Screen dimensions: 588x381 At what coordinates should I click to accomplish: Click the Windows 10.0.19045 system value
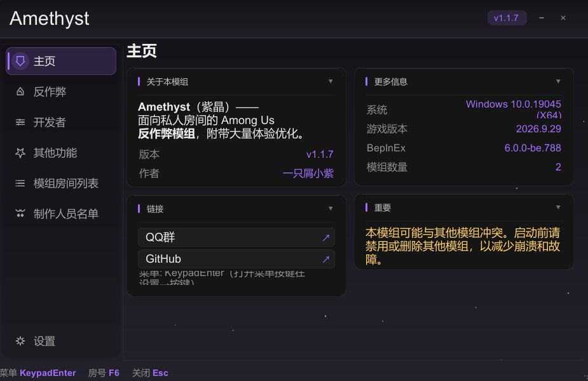tap(514, 109)
